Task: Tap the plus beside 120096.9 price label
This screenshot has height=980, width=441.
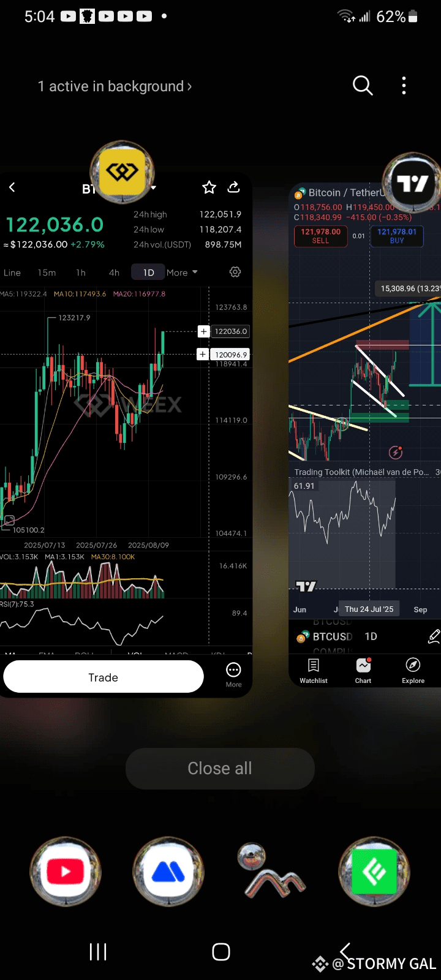Action: coord(203,354)
